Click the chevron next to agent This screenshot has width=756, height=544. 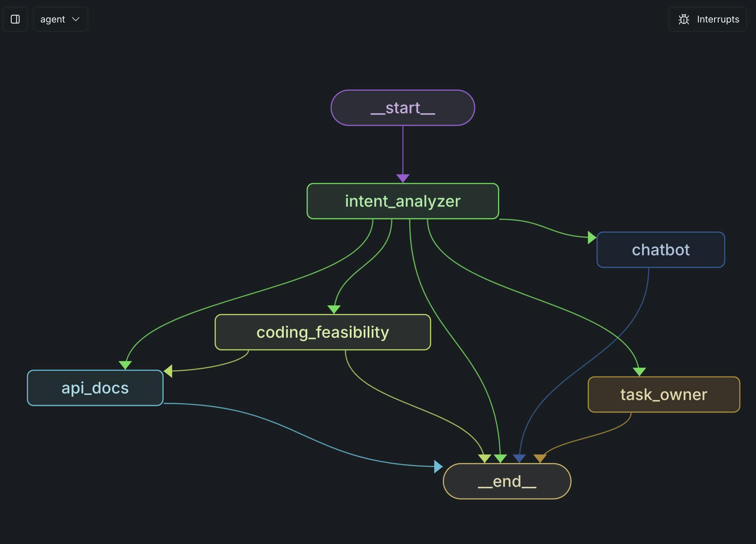tap(76, 19)
